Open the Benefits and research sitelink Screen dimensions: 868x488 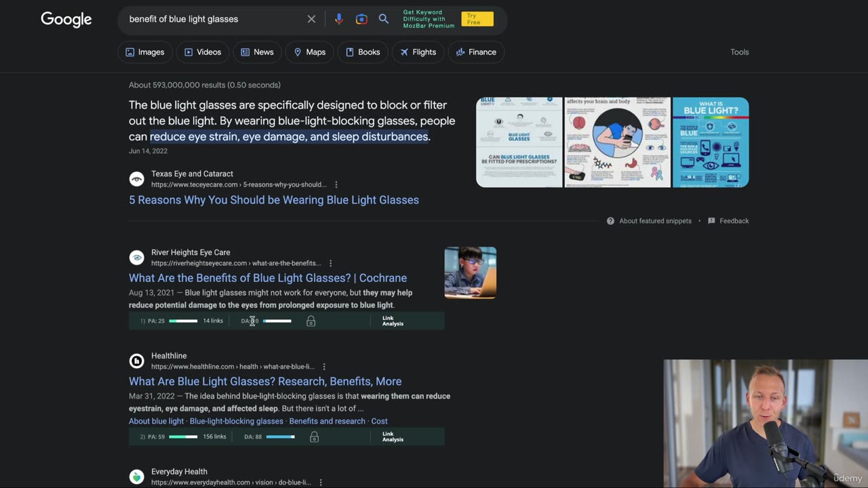(x=327, y=421)
